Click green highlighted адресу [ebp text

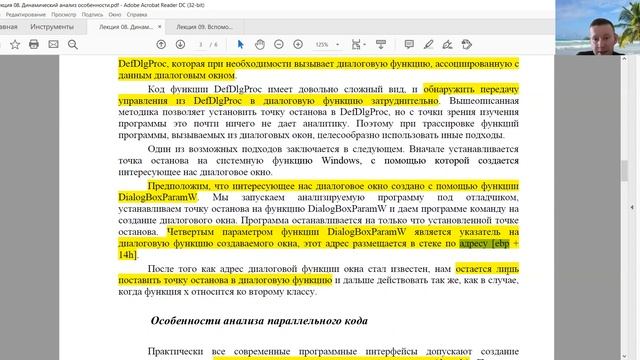[x=484, y=243]
